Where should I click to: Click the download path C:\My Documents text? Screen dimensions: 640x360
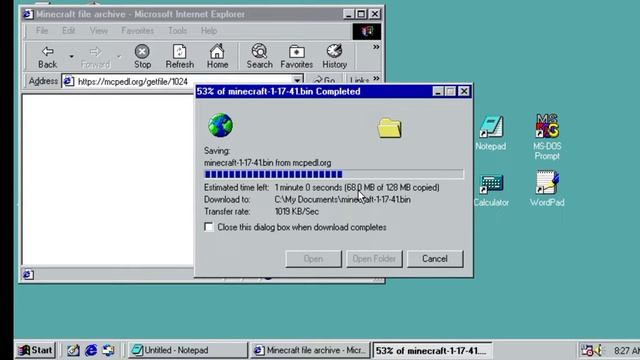pyautogui.click(x=342, y=200)
